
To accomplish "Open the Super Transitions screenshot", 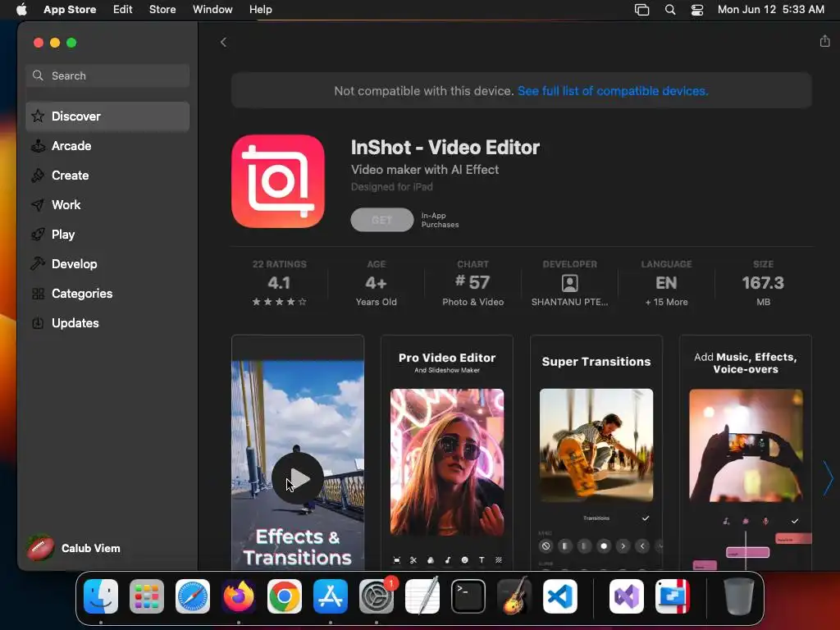I will [x=596, y=453].
